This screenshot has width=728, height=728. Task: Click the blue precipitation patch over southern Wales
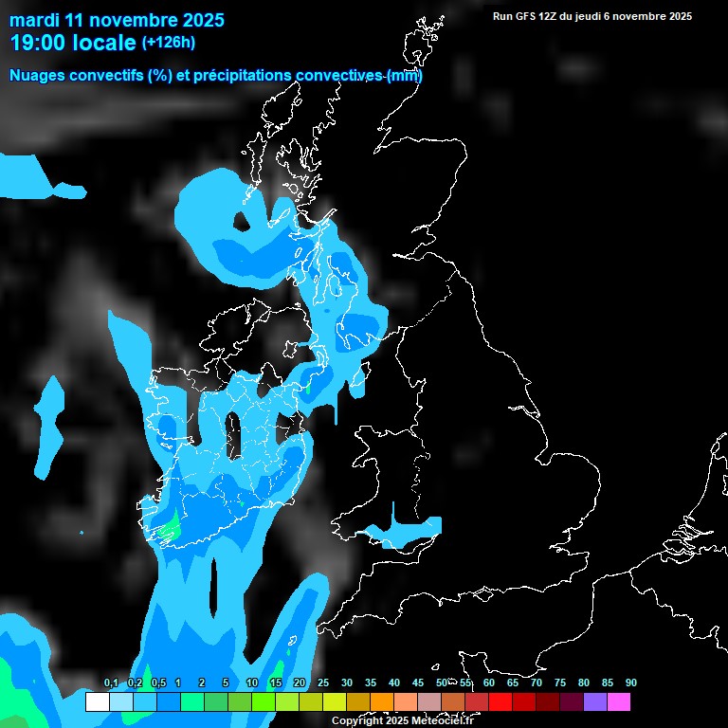[x=408, y=531]
